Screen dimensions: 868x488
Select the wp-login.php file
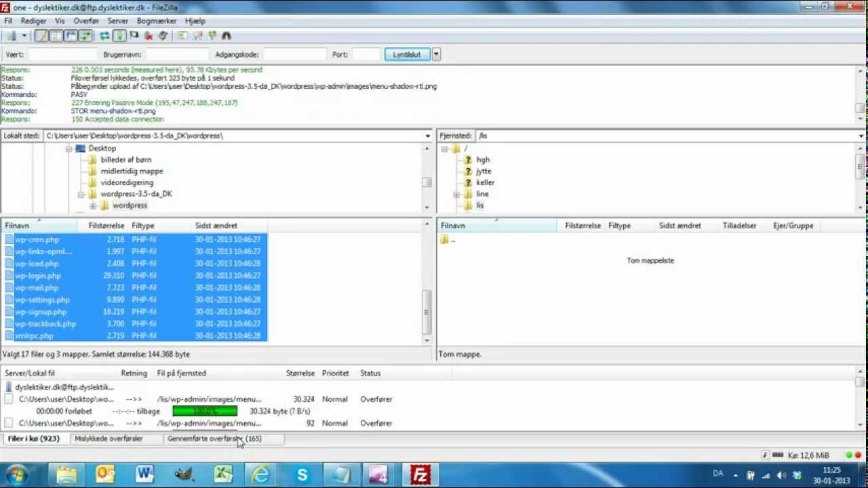click(x=38, y=276)
